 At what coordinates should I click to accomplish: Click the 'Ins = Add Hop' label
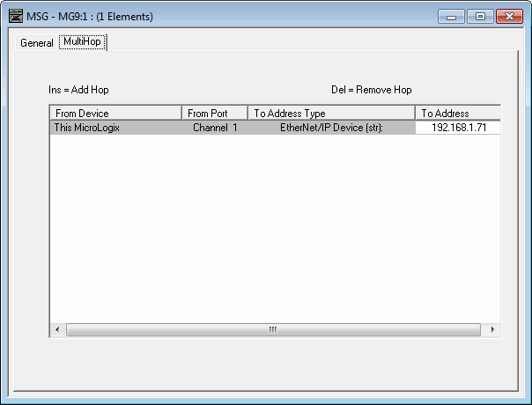click(78, 90)
